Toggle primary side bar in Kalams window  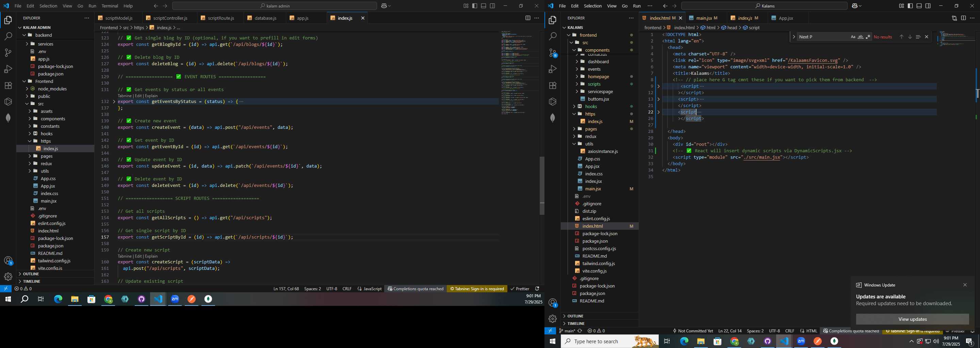click(x=910, y=6)
